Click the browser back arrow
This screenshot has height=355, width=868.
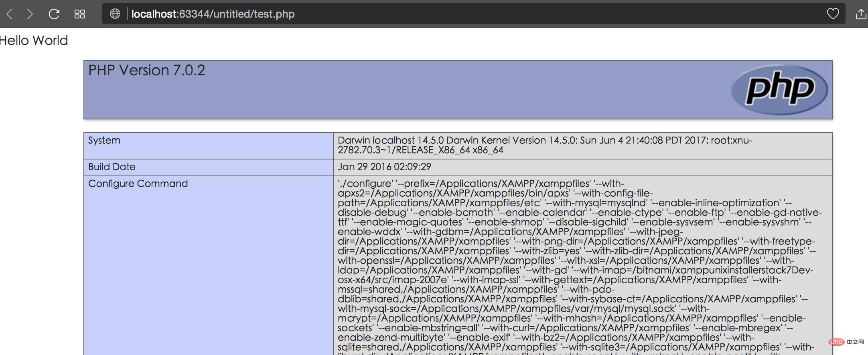[10, 14]
